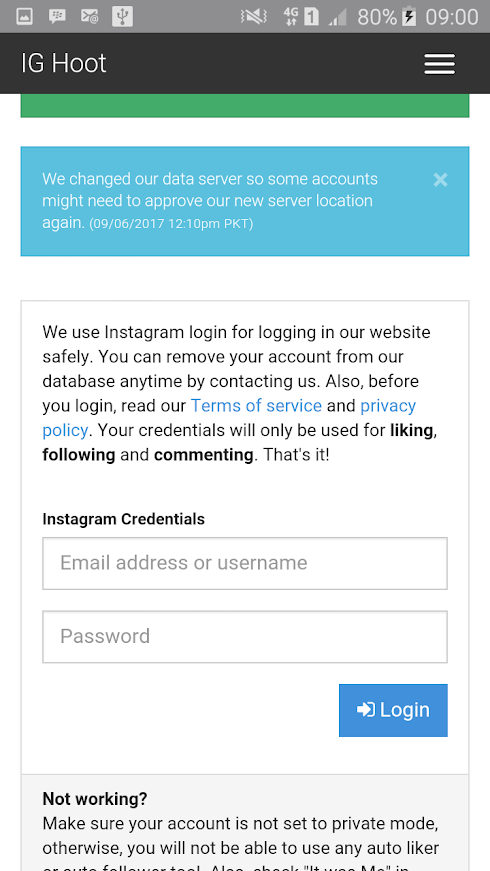Screen dimensions: 490x871
Task: Tap the USB connection status icon
Action: (x=122, y=17)
